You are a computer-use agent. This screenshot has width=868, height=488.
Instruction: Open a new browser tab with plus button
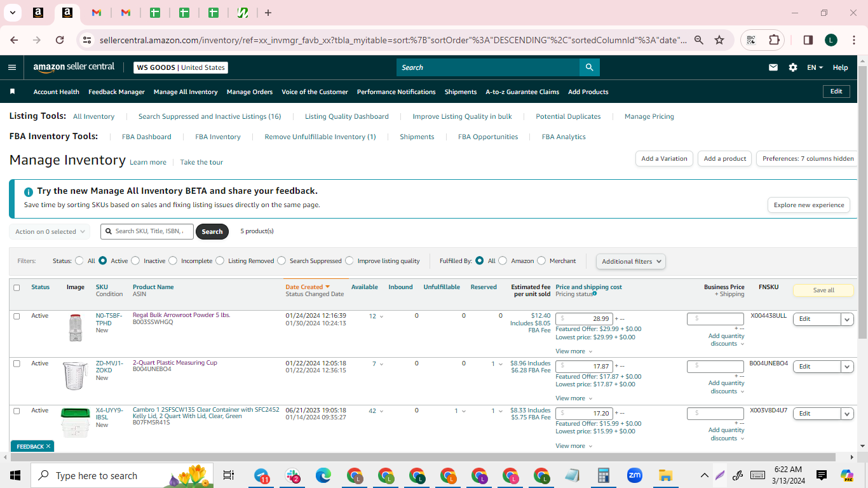click(268, 13)
